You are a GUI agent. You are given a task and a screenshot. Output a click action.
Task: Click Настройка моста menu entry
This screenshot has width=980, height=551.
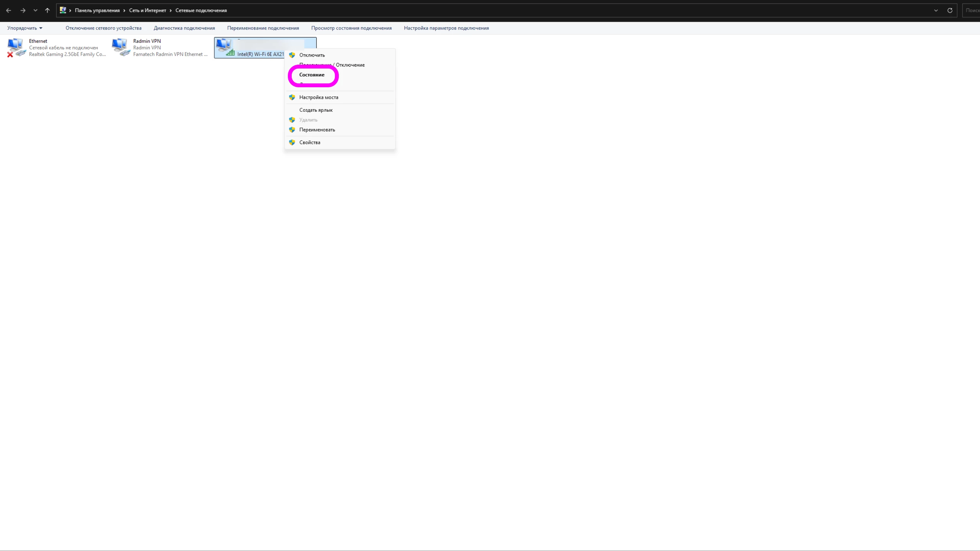click(x=318, y=97)
